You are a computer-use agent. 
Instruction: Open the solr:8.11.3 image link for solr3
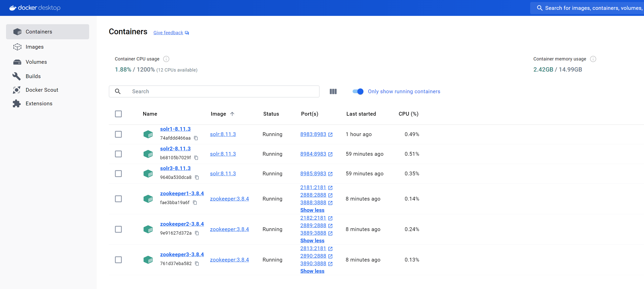[x=223, y=174]
